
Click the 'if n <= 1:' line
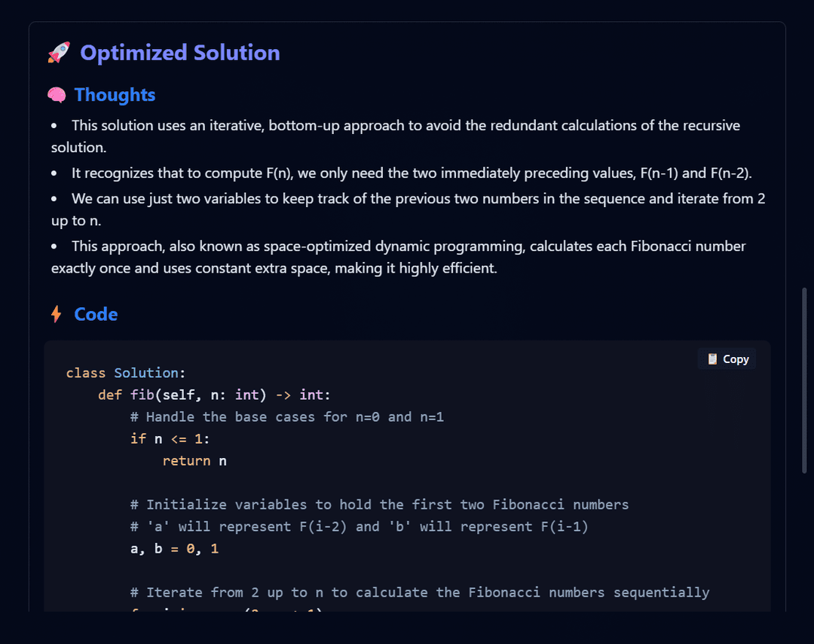point(170,439)
